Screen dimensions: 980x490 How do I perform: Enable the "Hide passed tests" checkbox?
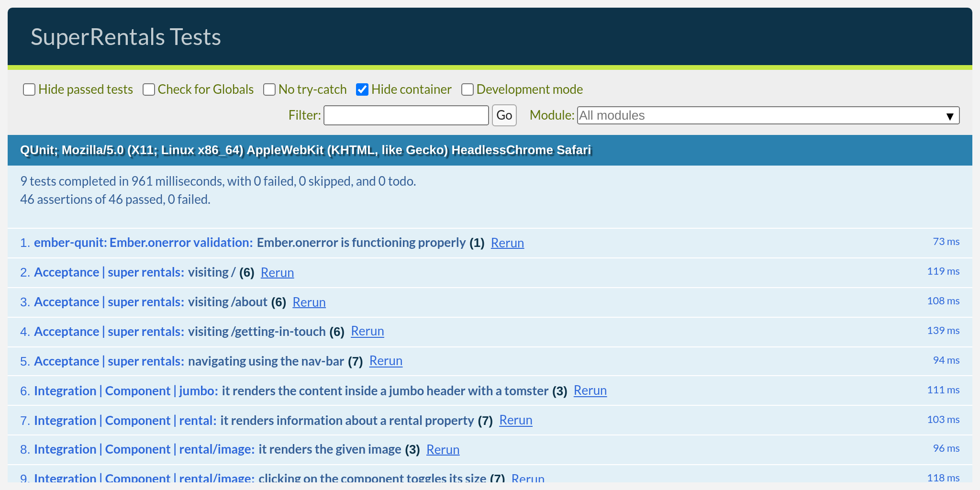(29, 89)
